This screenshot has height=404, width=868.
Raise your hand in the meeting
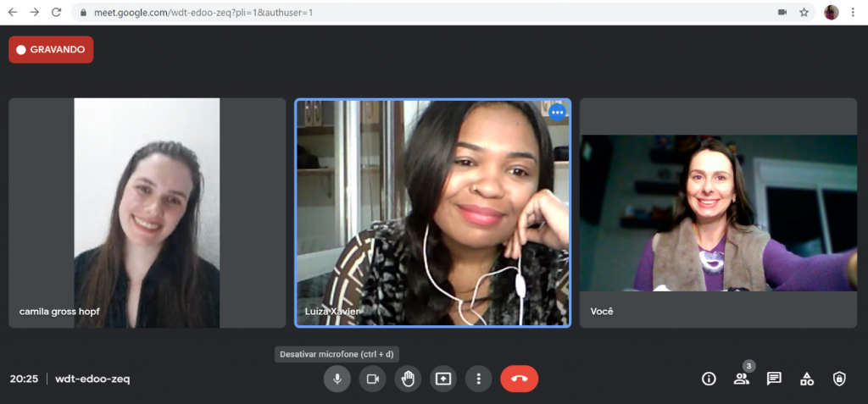pos(408,379)
